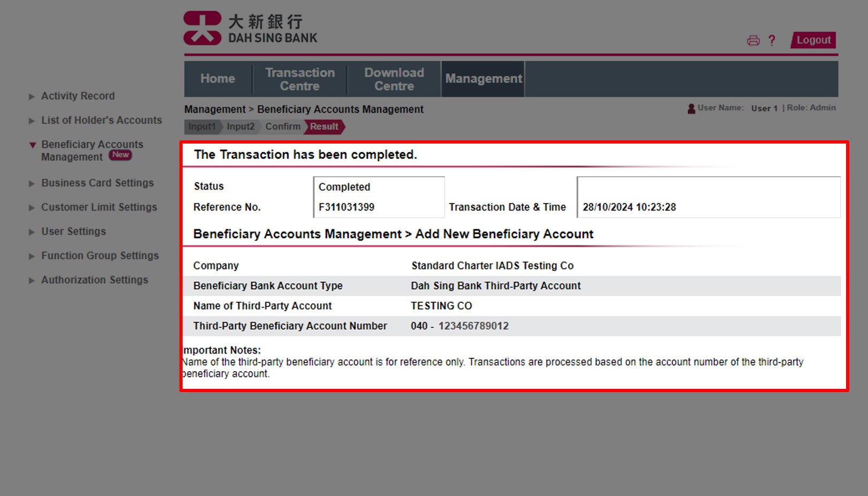The image size is (868, 496).
Task: Click the Important Notes heading
Action: 222,350
